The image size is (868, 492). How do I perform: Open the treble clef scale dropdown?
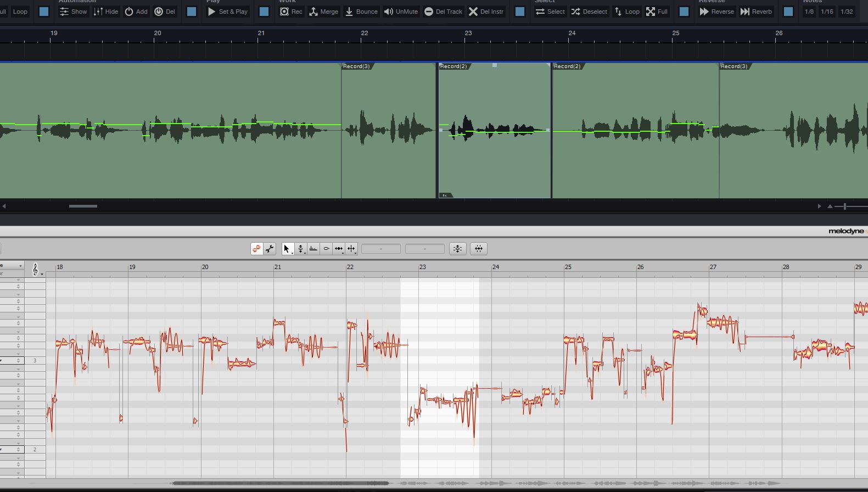point(36,270)
